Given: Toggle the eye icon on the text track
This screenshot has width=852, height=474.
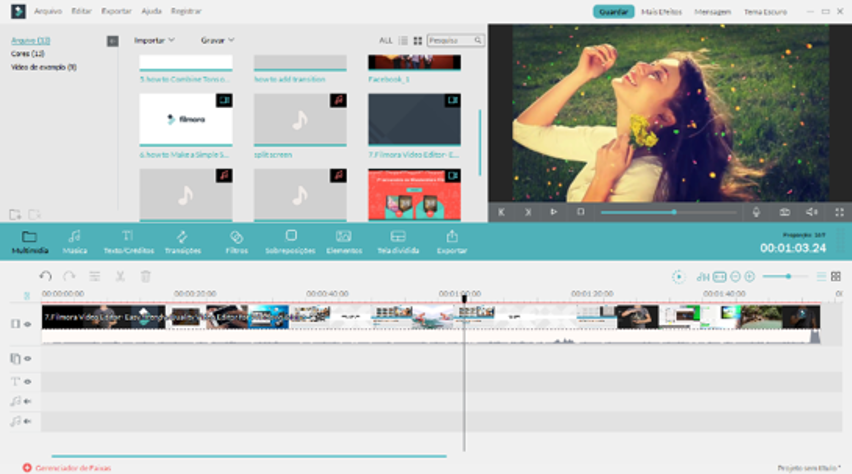Looking at the screenshot, I should click(x=27, y=381).
